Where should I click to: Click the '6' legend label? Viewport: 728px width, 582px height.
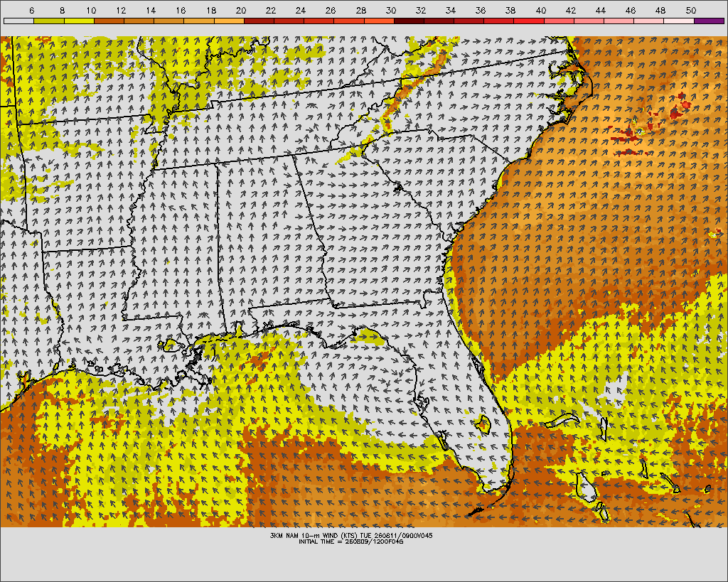point(31,10)
